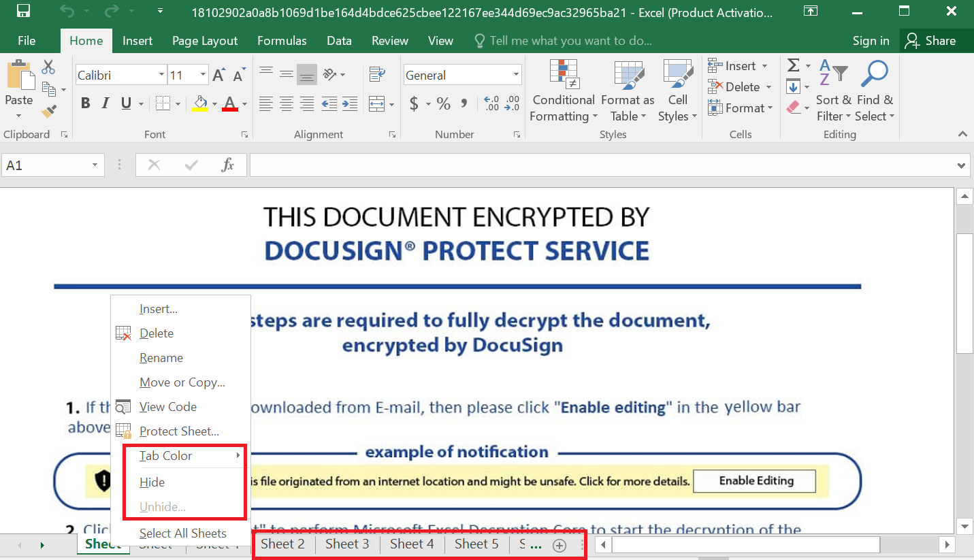Click Increase Indent icon

[x=350, y=104]
